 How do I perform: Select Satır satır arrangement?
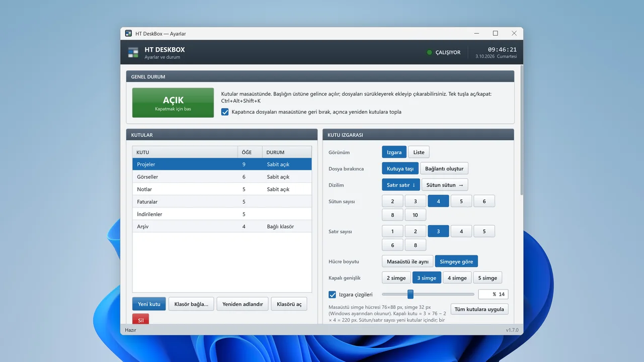click(x=401, y=185)
